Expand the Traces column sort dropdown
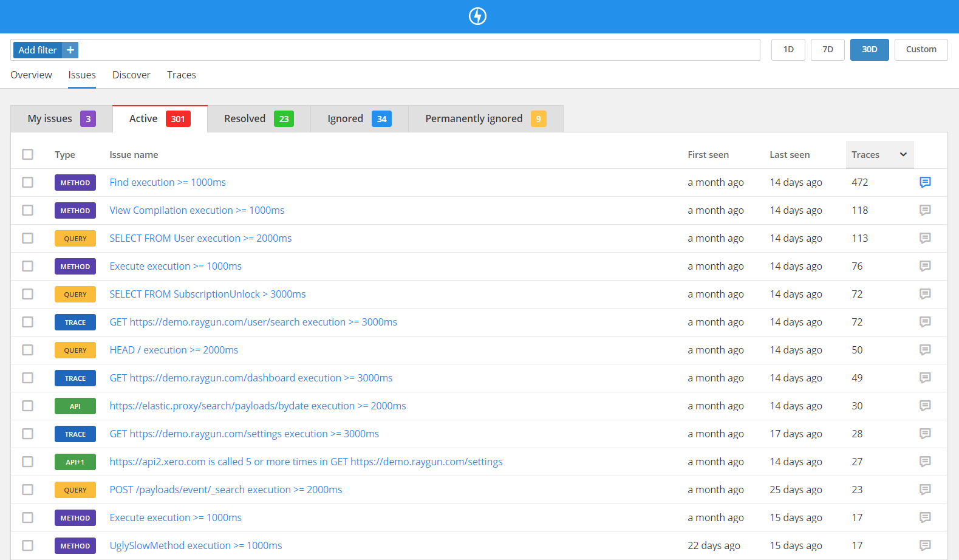The image size is (959, 560). pos(903,155)
